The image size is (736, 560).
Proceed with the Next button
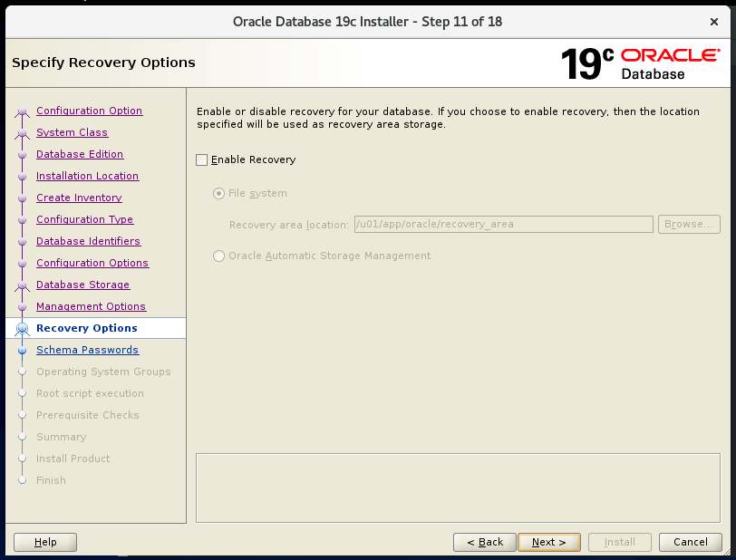[549, 542]
